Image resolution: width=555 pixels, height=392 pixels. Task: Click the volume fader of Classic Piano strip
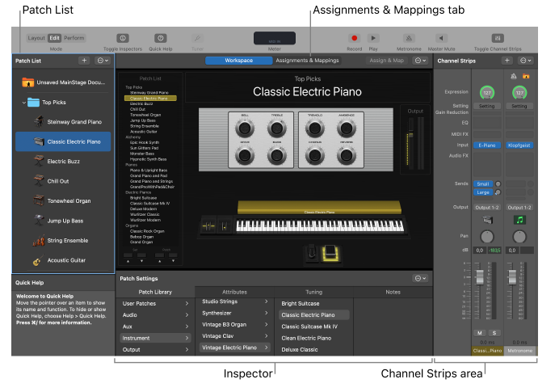click(479, 277)
